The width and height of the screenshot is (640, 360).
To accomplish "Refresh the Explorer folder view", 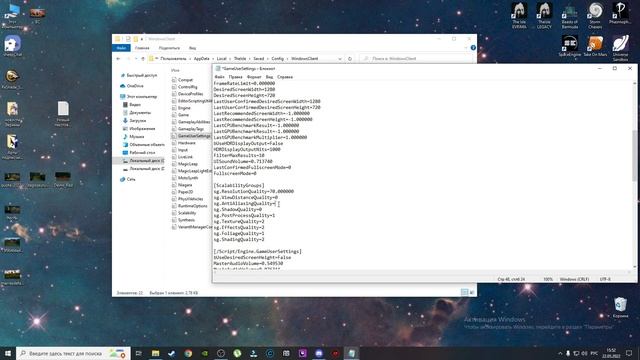I will (x=350, y=59).
